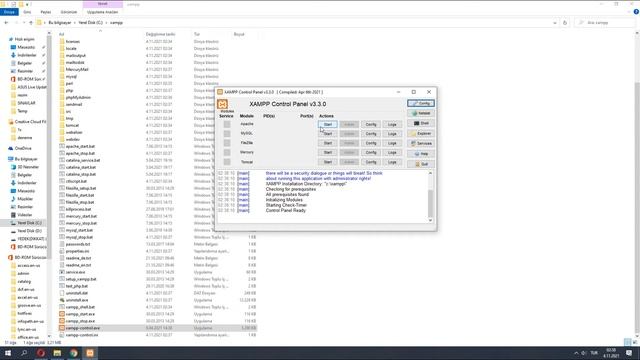Start the MySQL module in XAMPP
This screenshot has width=640, height=360.
point(328,134)
